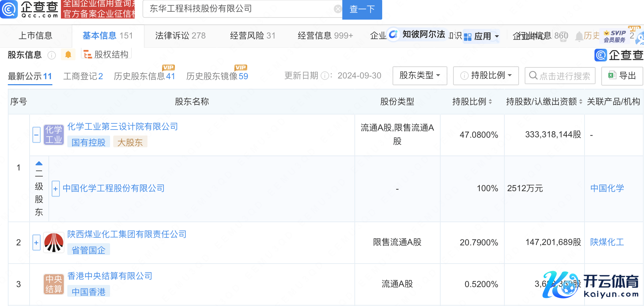The width and height of the screenshot is (644, 306).
Task: Click the Qcc logo icon
Action: 9,9
